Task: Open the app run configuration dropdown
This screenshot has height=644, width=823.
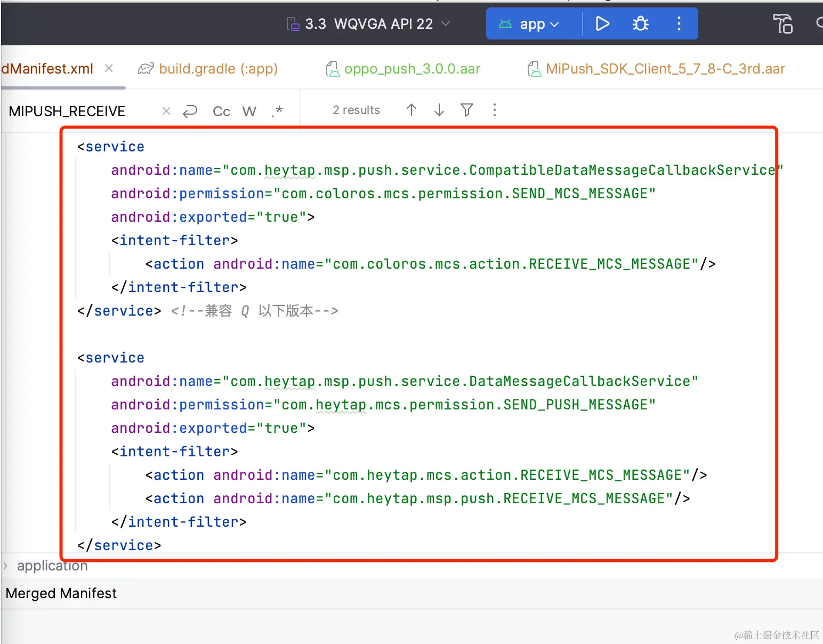Action: (x=529, y=24)
